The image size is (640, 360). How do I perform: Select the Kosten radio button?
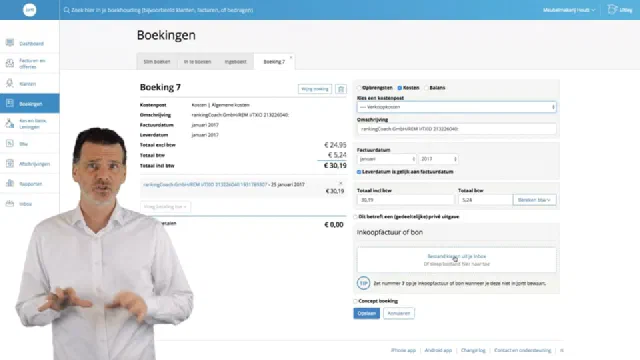(x=400, y=88)
